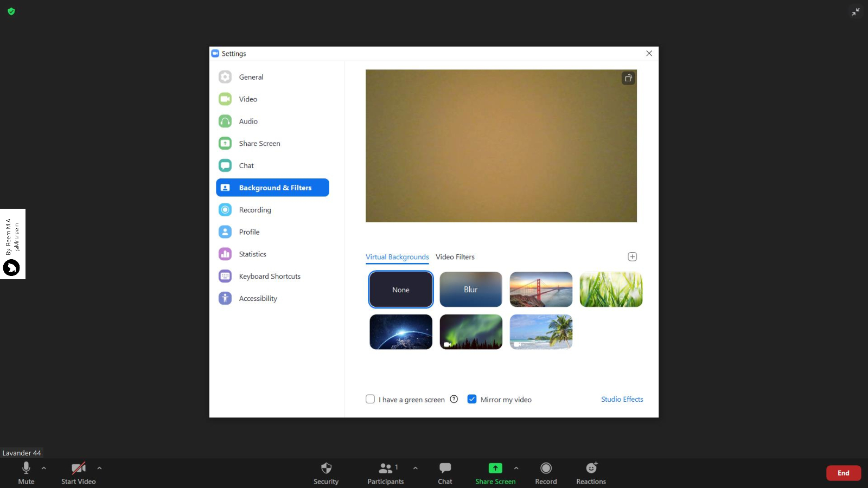Add a virtual background with plus icon

[632, 256]
